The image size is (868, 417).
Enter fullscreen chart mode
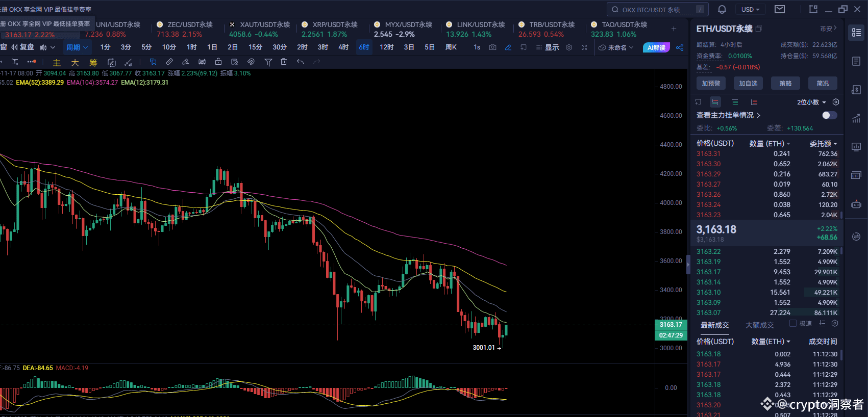click(584, 47)
